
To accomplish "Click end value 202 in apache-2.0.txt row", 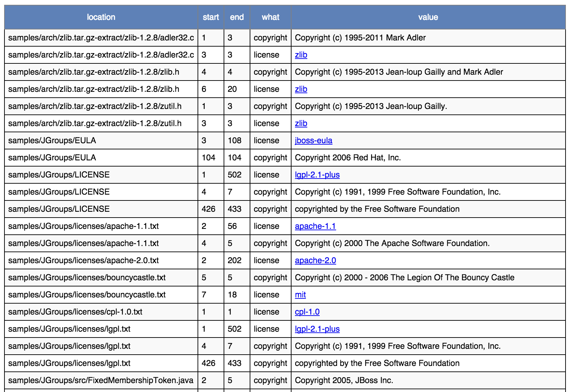I will [x=235, y=260].
